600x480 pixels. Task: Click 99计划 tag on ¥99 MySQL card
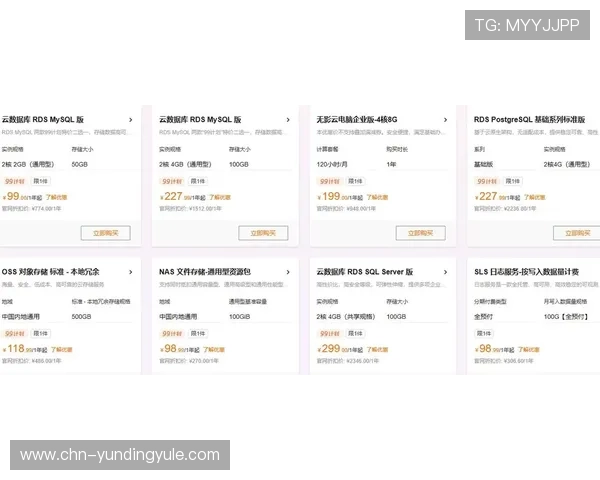[15, 181]
